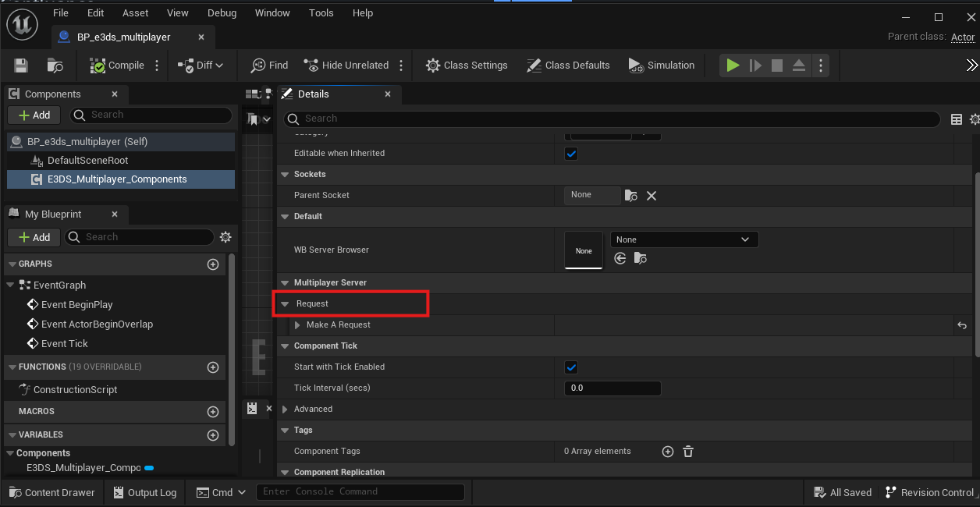Open the Debug menu
This screenshot has height=507, width=980.
click(222, 13)
